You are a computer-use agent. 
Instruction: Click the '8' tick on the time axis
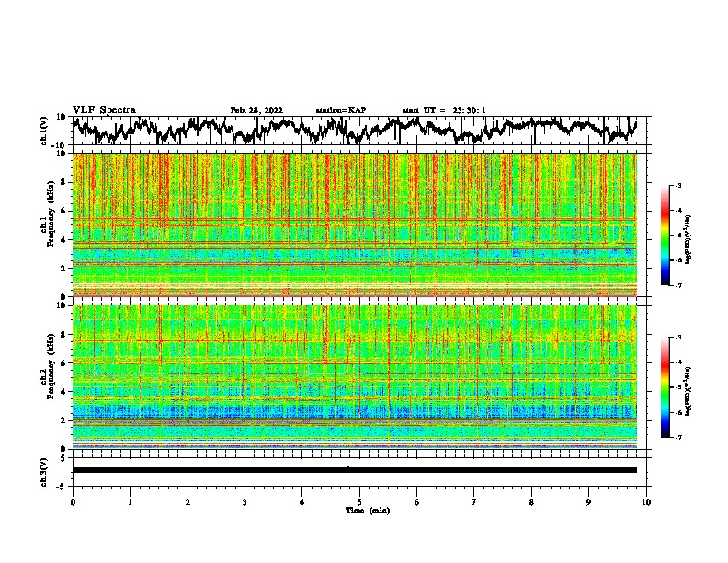(x=531, y=502)
